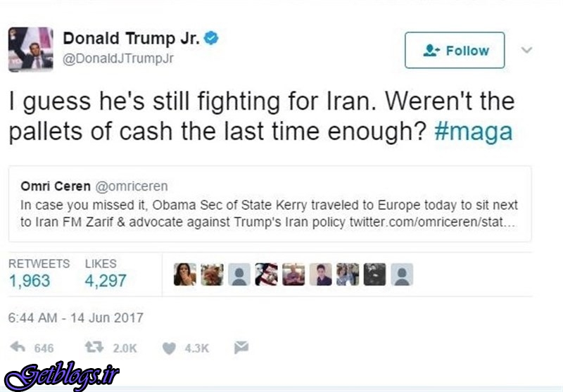Click the first liker avatar
The image size is (563, 392).
coord(185,274)
